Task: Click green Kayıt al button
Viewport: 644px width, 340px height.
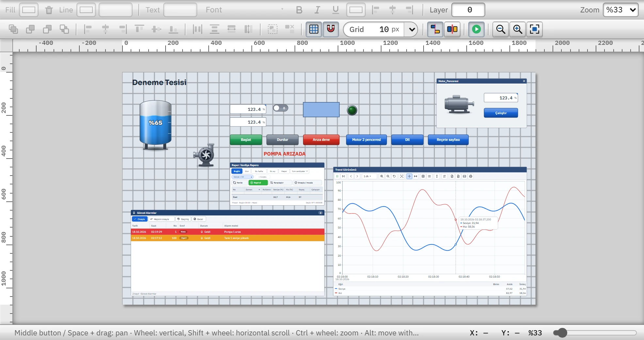Action: [x=258, y=183]
